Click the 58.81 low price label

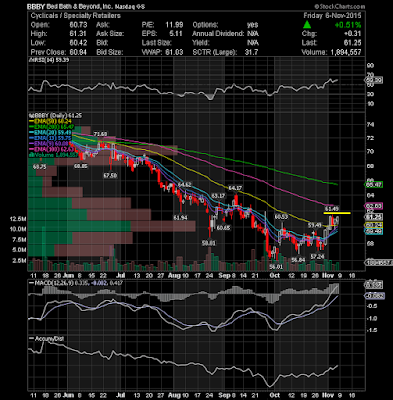pyautogui.click(x=209, y=243)
